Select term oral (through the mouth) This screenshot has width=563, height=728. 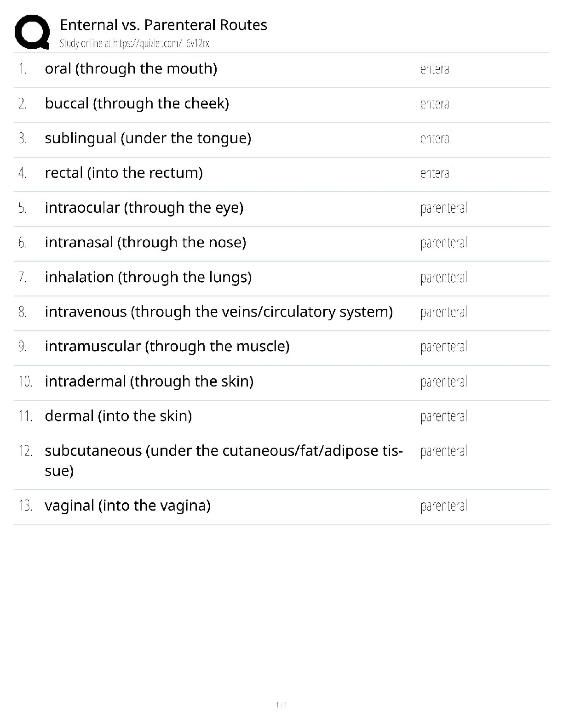coord(131,68)
